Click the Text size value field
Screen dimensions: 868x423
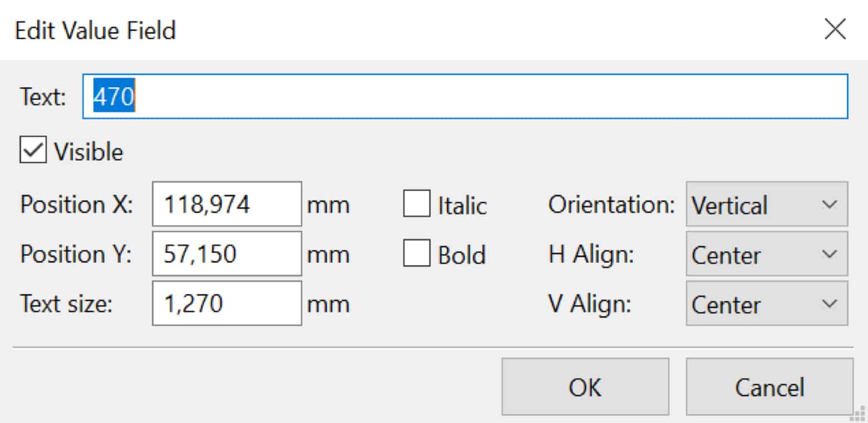[x=226, y=303]
